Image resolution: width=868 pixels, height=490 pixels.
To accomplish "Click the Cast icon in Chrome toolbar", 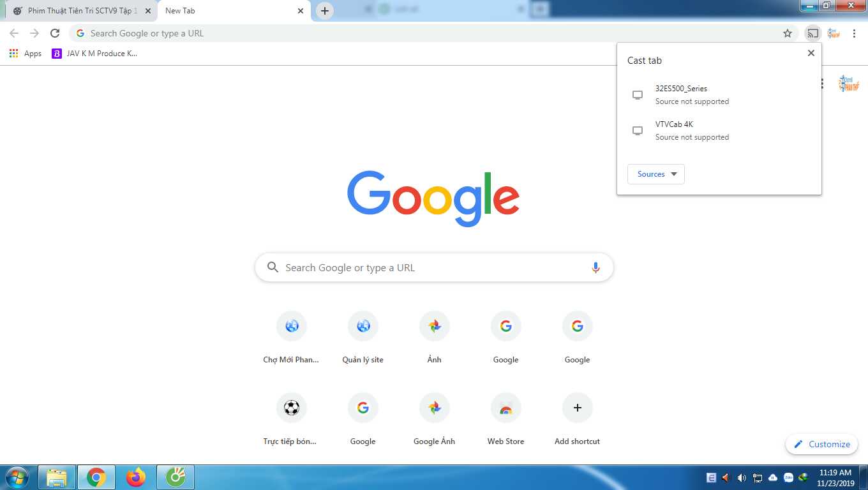I will click(x=812, y=33).
